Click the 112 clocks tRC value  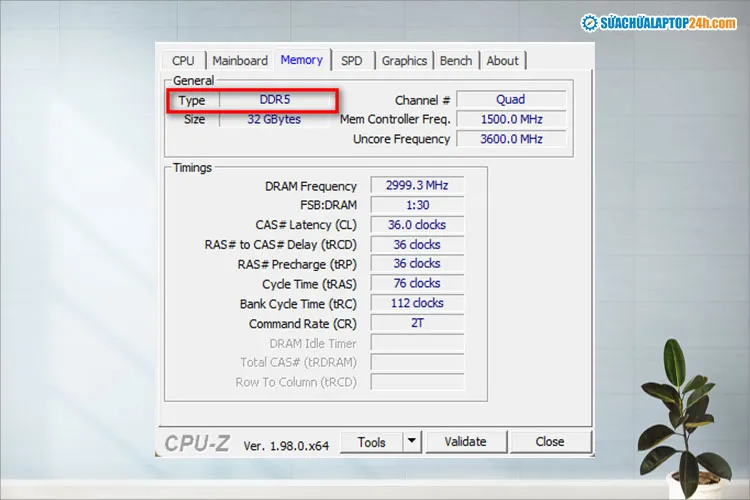417,303
